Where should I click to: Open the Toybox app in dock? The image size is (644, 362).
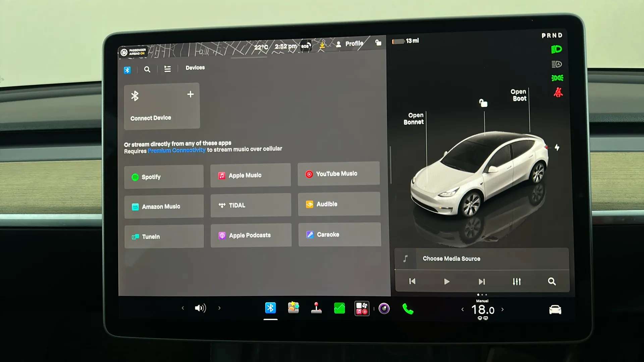click(293, 308)
